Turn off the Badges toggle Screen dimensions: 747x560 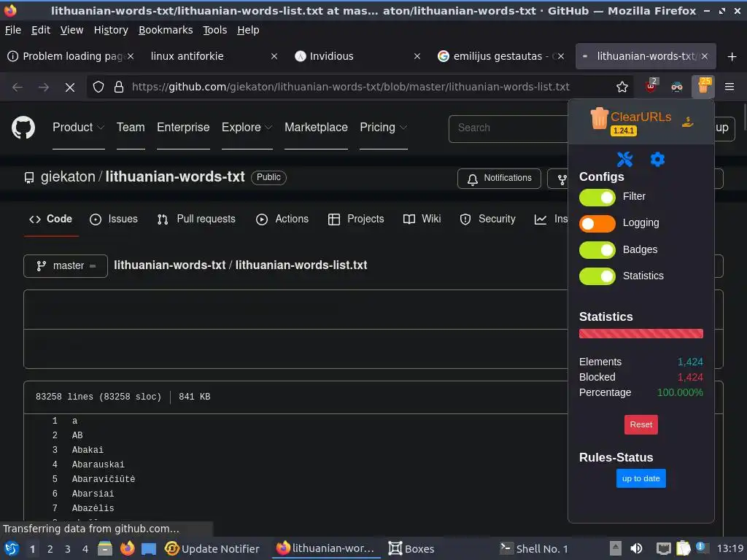pos(597,250)
